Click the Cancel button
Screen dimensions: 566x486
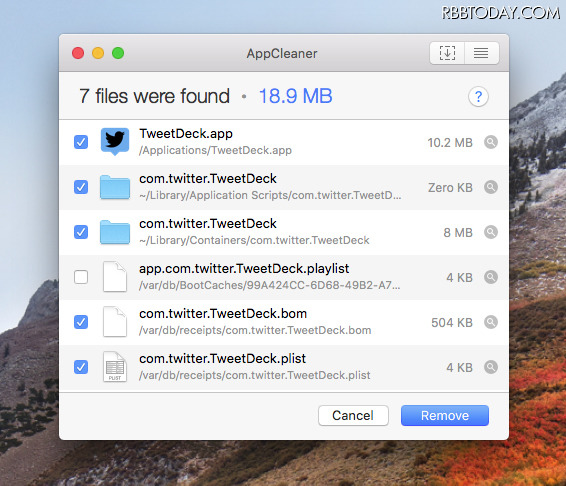(353, 416)
